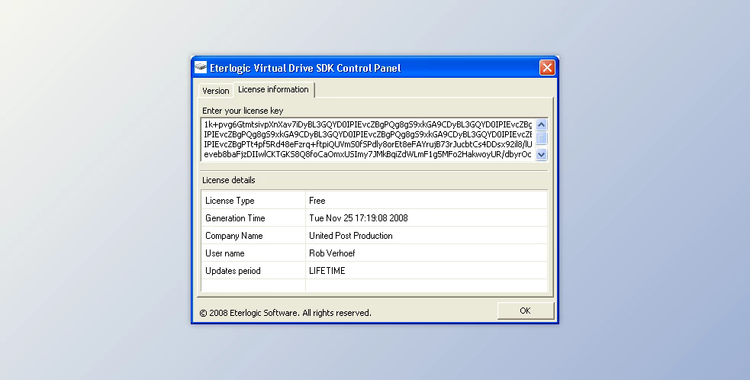Switch to the Version tab

click(215, 90)
